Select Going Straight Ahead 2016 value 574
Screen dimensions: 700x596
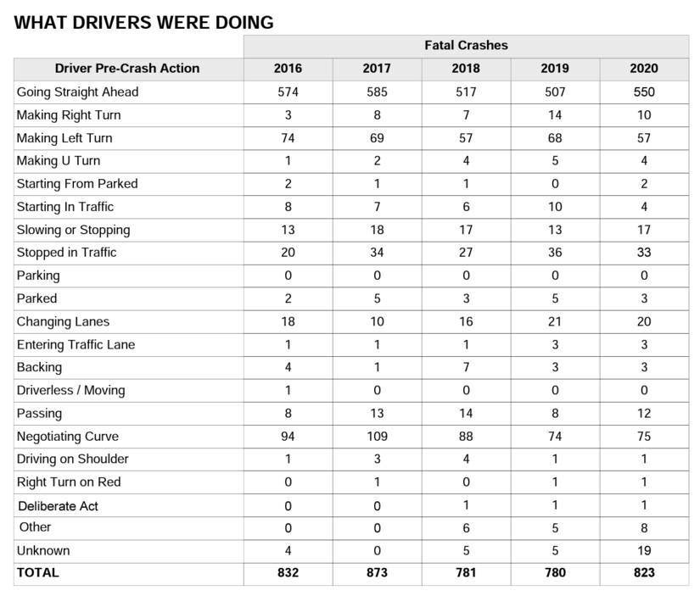(288, 92)
